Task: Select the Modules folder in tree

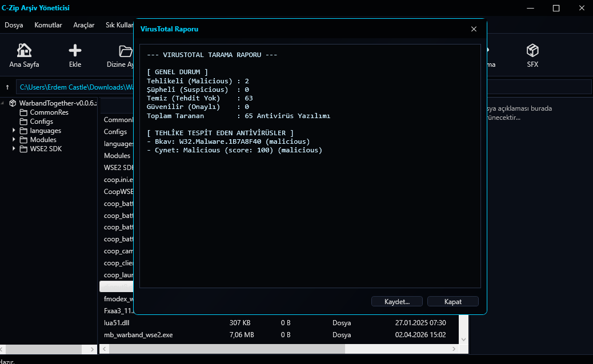Action: coord(43,140)
